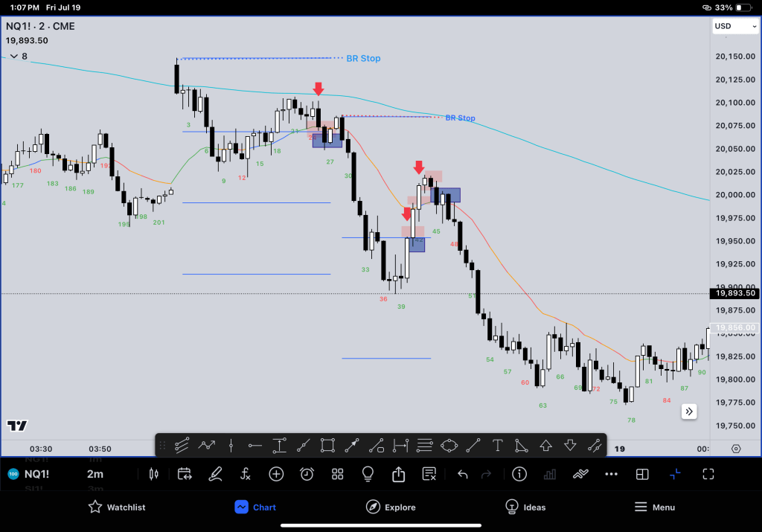Open the Explore tab
Image resolution: width=762 pixels, height=532 pixels.
click(391, 507)
